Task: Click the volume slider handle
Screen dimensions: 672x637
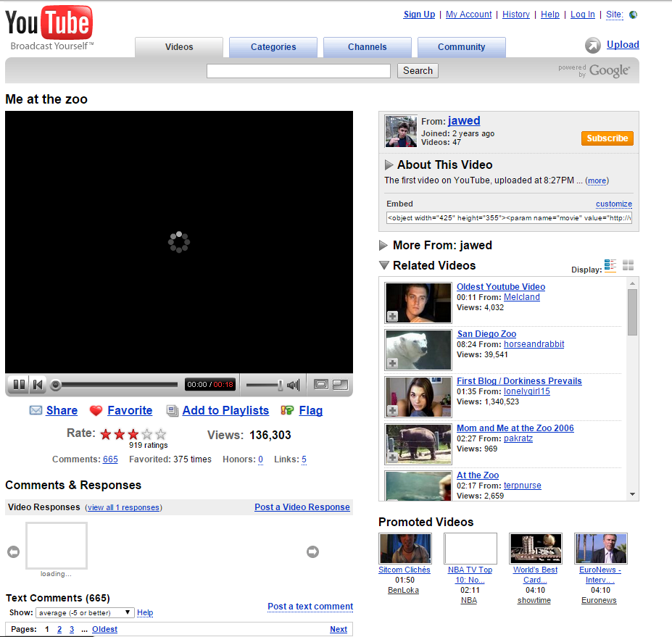Action: click(281, 385)
